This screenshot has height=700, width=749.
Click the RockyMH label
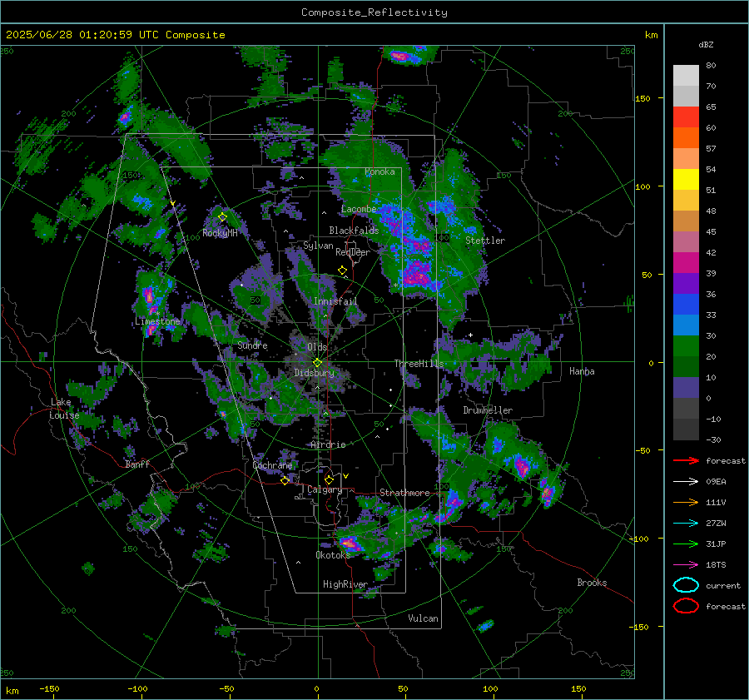coord(220,233)
